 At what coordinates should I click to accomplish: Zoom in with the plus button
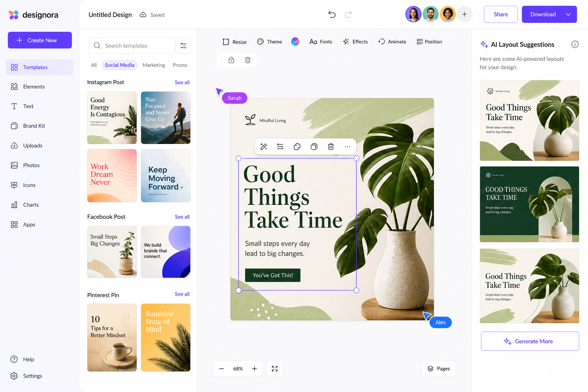(x=254, y=369)
